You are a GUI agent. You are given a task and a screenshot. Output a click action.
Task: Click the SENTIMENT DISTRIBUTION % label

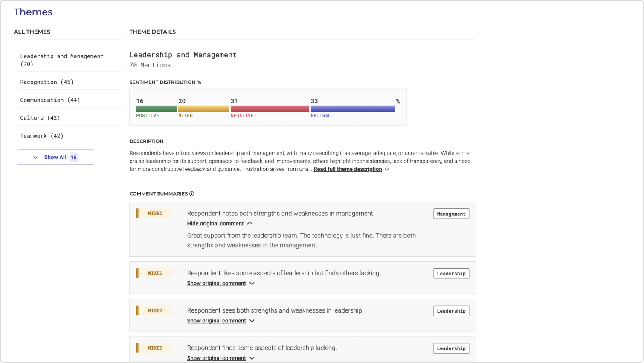click(x=165, y=82)
